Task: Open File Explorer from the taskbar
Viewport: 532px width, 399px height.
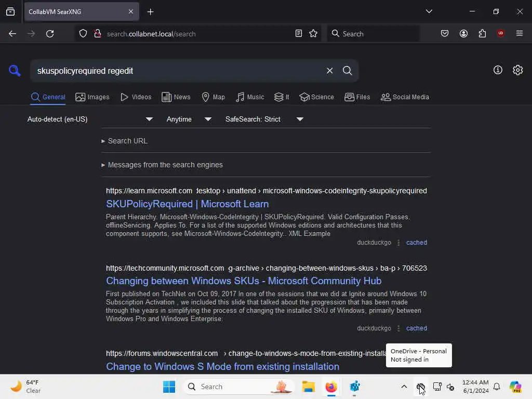Action: click(x=309, y=387)
